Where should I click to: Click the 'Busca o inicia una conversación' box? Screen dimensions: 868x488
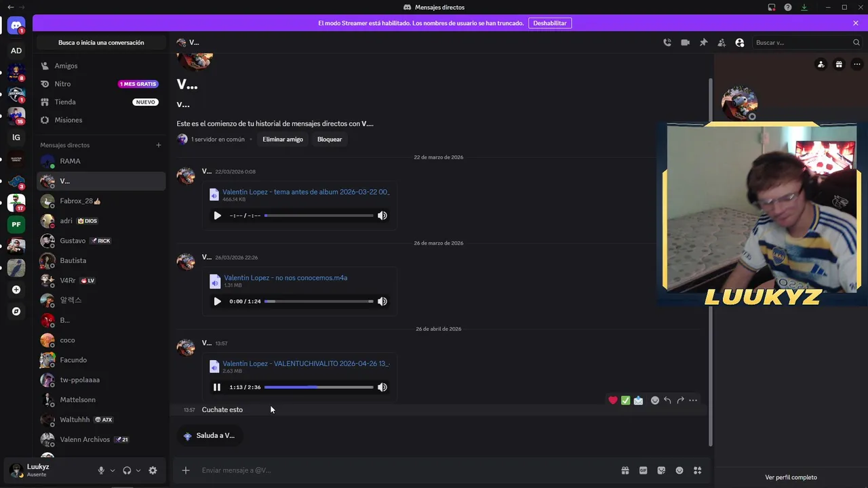101,43
